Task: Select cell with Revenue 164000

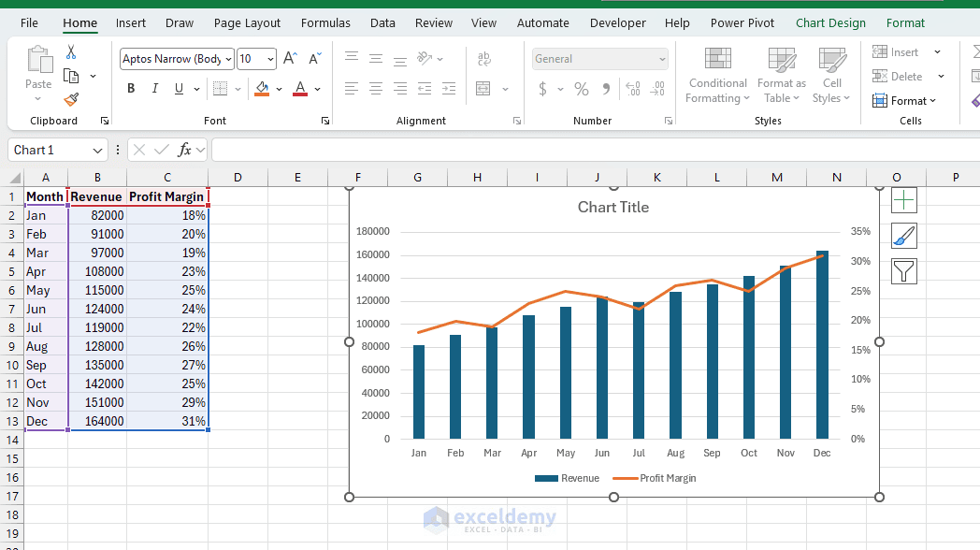Action: point(97,421)
